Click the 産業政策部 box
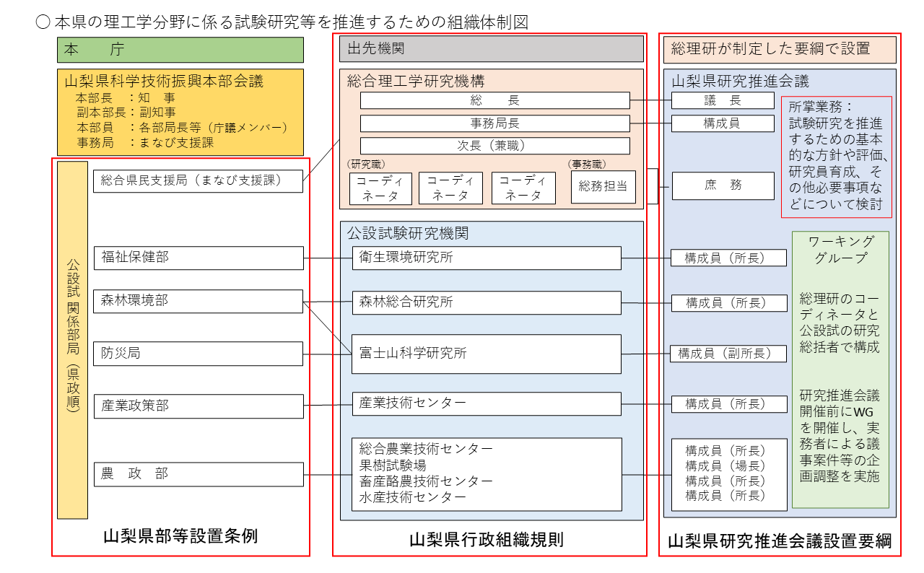This screenshot has height=573, width=924. pos(198,406)
